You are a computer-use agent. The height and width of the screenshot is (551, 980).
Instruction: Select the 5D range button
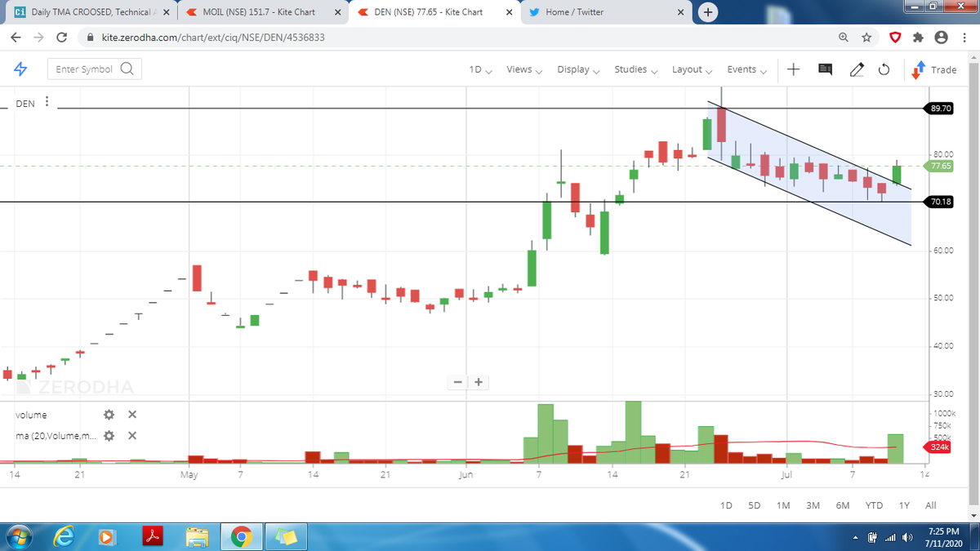pos(755,505)
